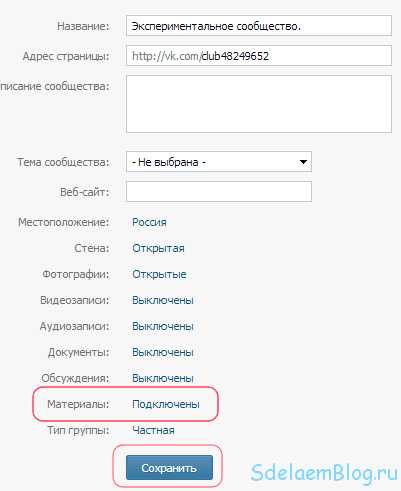401x491 pixels.
Task: Toggle Аудиозаписи option Выключены
Action: pyautogui.click(x=163, y=326)
